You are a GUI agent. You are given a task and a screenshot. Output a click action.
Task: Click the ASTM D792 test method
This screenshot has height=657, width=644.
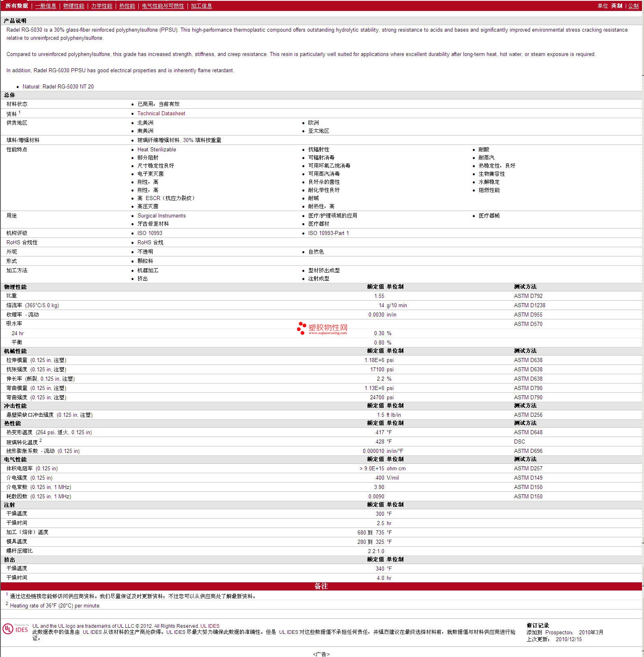(528, 296)
